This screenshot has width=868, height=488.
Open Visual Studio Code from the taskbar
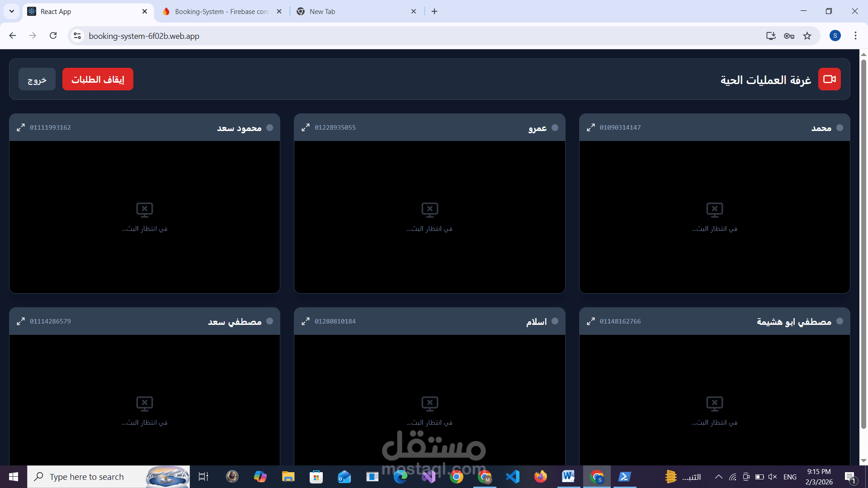pos(513,477)
